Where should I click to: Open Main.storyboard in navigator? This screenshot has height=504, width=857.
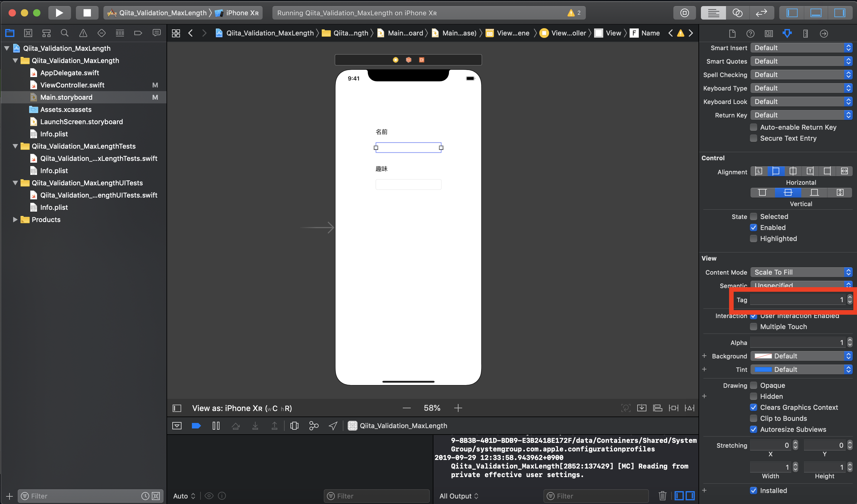[66, 97]
